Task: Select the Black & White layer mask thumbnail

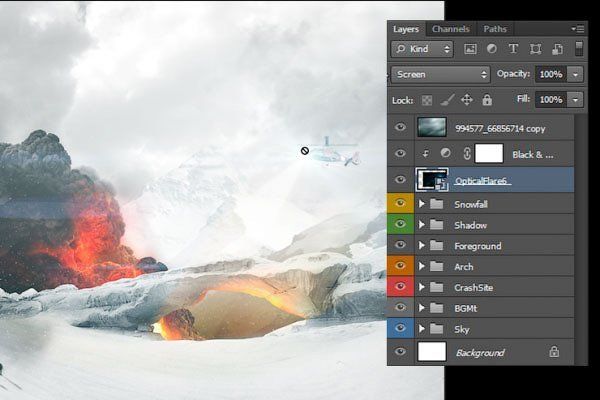Action: point(489,153)
